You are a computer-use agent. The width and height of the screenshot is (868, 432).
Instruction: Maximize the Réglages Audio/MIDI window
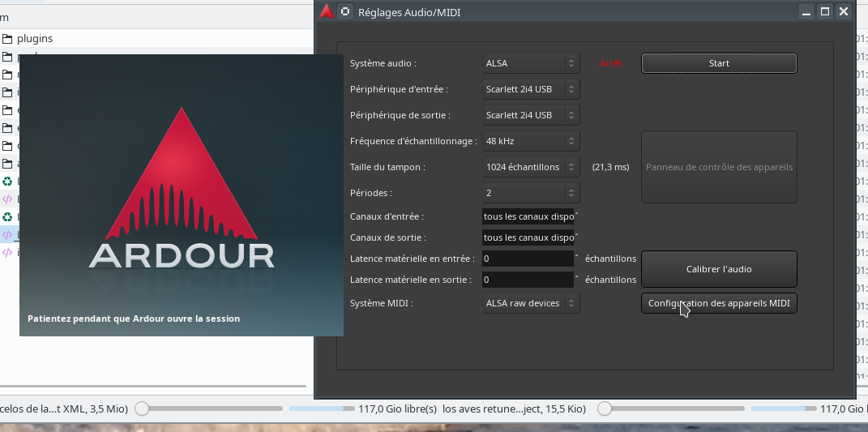pyautogui.click(x=825, y=11)
